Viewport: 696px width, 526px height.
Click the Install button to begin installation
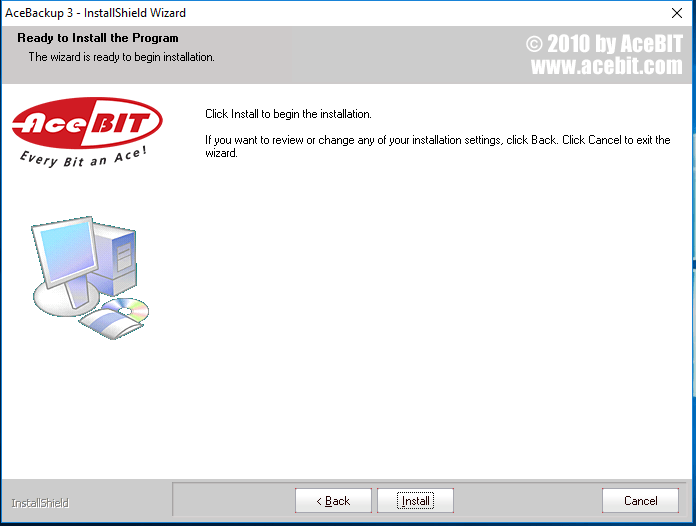tap(415, 501)
